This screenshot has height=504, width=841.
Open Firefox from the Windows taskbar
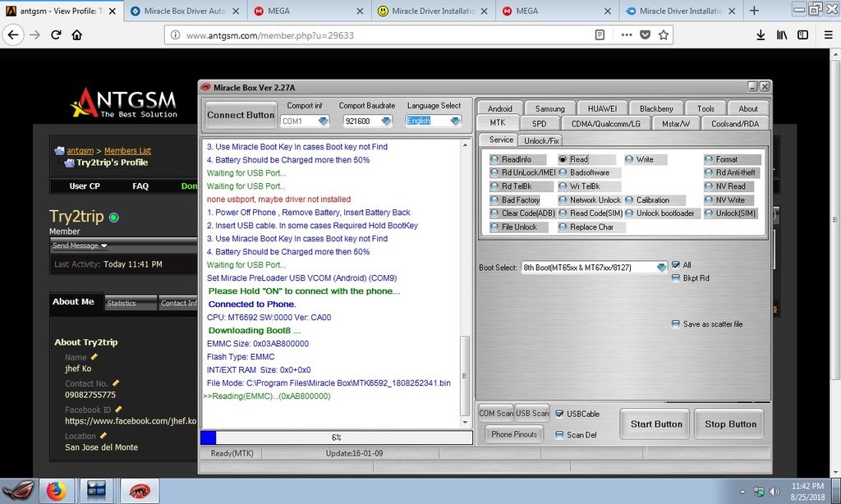coord(56,491)
